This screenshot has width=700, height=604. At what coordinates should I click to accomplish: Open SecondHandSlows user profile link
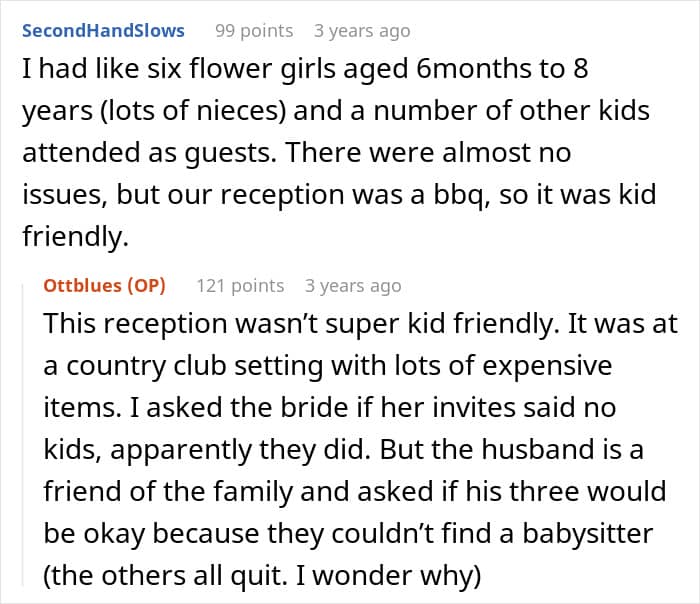click(x=103, y=30)
